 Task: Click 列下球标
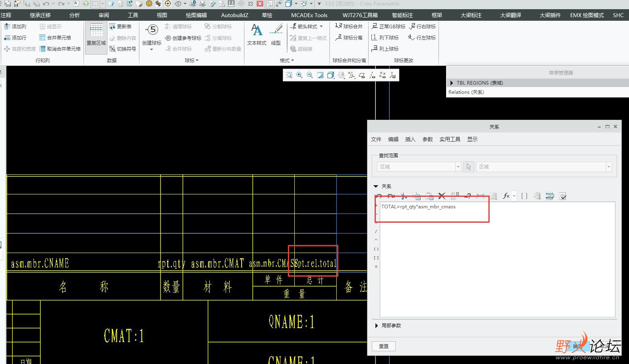[385, 38]
